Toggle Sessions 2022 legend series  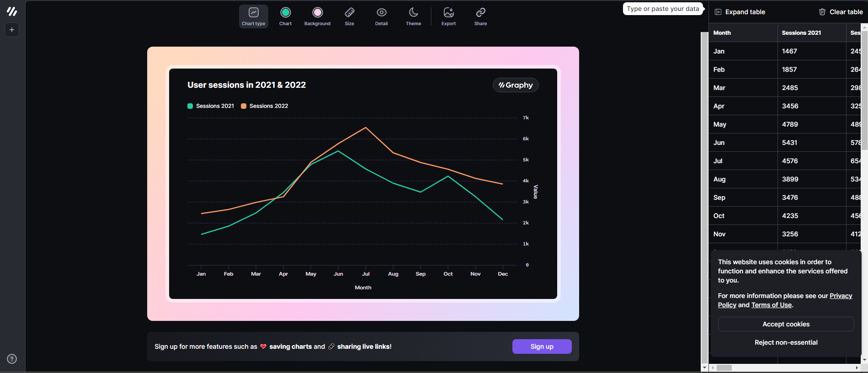tap(265, 106)
